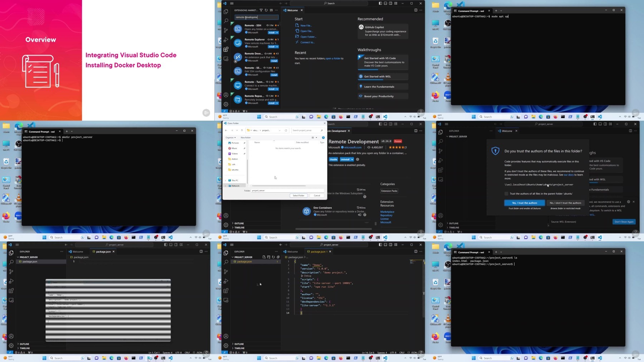Select Welcome tab in Extensions Marketplace window
The width and height of the screenshot is (644, 362).
point(292,10)
